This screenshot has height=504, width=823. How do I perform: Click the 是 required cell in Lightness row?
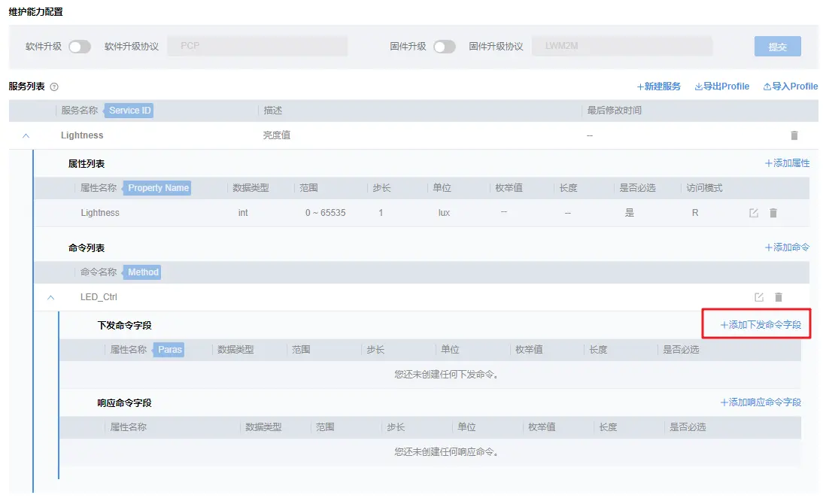click(630, 213)
